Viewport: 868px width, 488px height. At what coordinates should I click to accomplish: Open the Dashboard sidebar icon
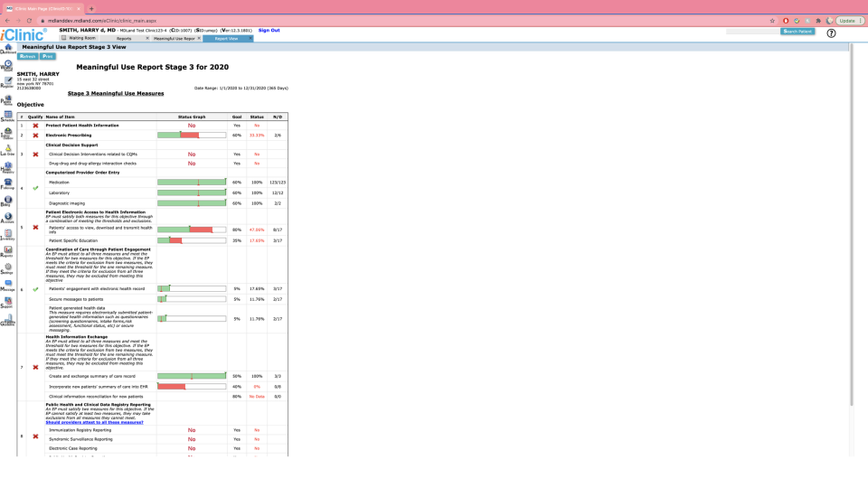(x=8, y=49)
